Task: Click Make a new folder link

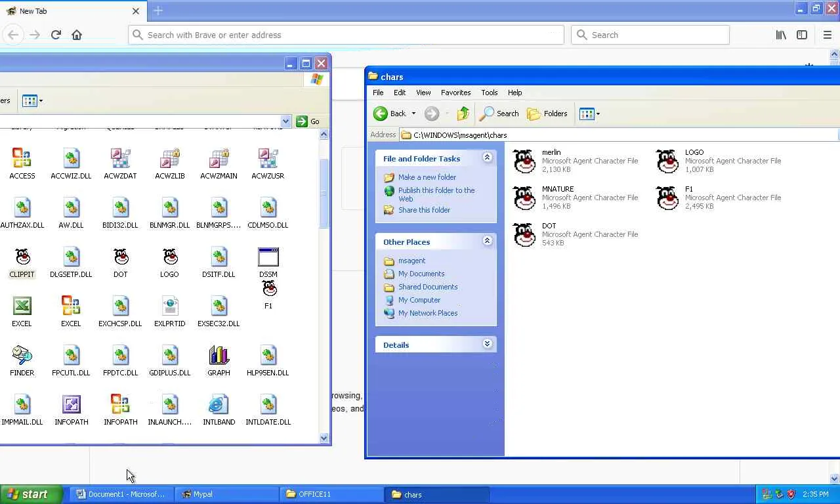Action: click(427, 177)
